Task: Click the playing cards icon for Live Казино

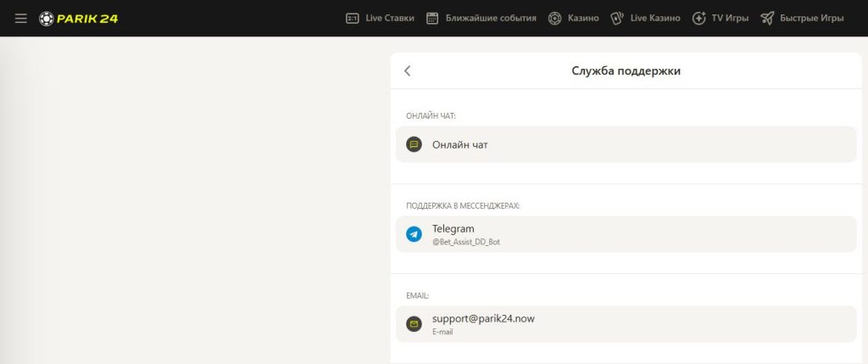Action: click(617, 18)
